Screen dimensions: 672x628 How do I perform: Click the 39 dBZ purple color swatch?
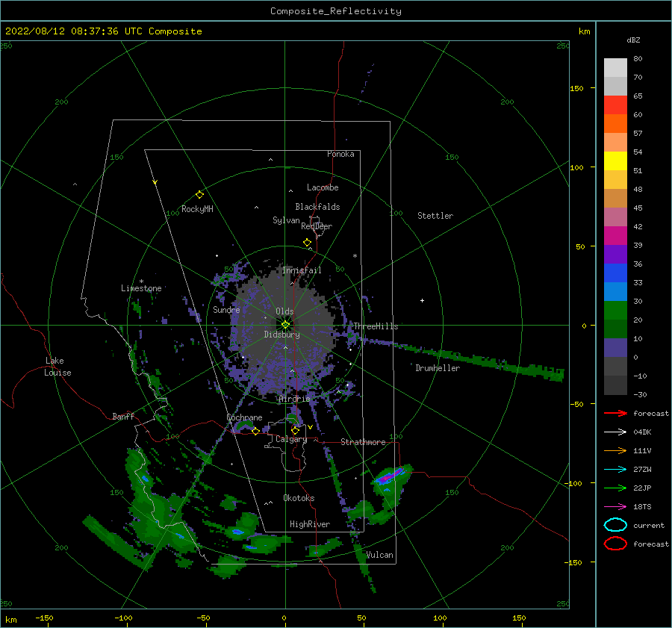[615, 254]
